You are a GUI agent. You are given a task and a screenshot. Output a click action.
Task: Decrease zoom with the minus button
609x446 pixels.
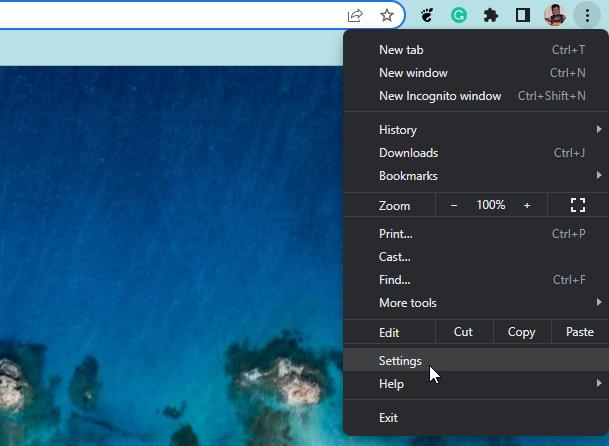click(454, 205)
